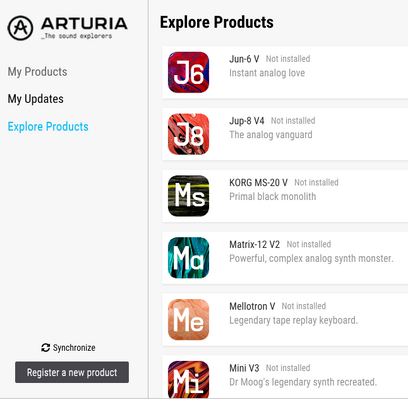Choose the Mini V3 icon
408x400 pixels.
(x=188, y=380)
